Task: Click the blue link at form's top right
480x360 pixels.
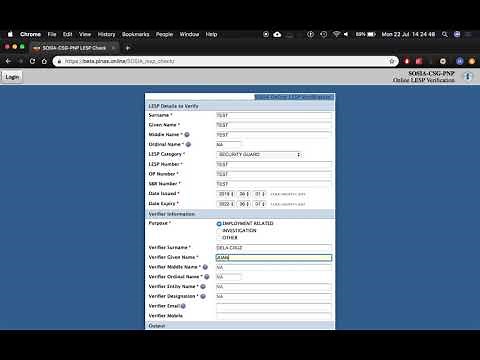Action: point(294,97)
